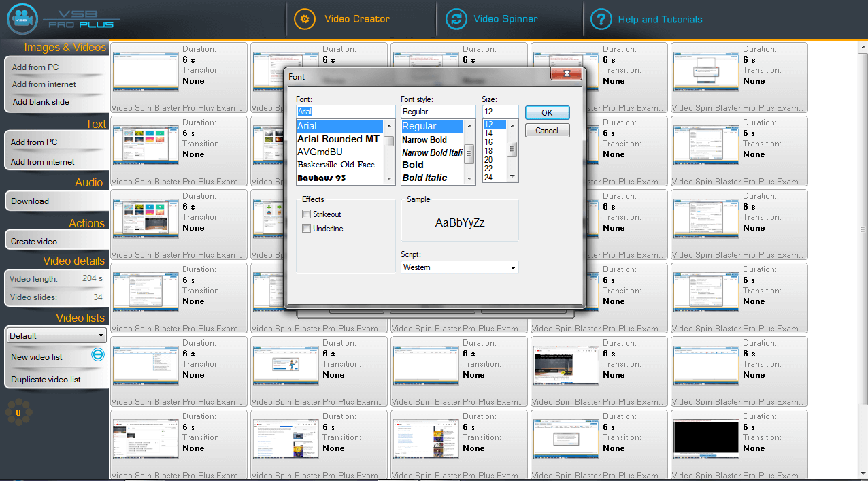Select Regular in the font style list

433,126
